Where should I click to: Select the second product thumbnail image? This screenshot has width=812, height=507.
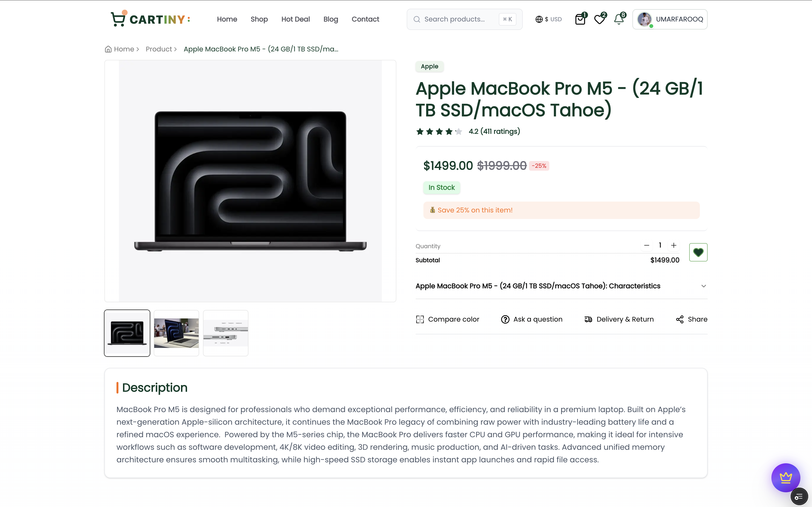click(176, 333)
